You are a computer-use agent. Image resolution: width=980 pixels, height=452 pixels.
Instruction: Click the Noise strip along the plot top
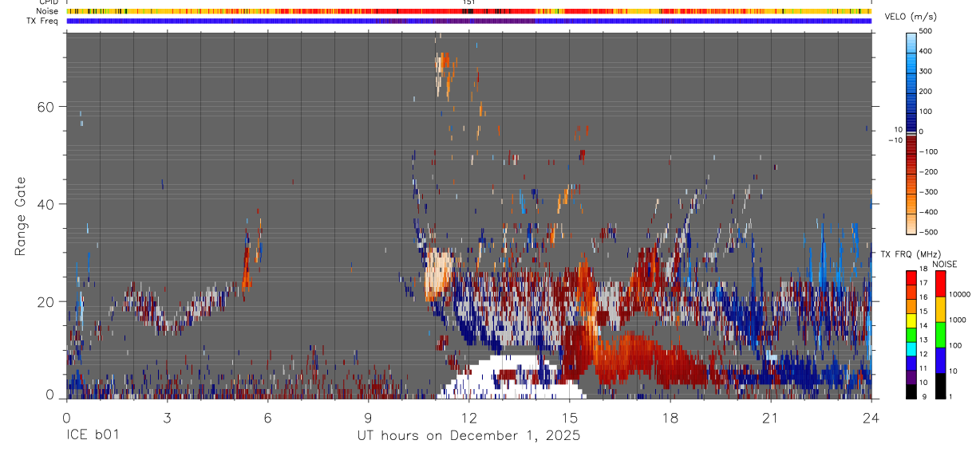(469, 11)
